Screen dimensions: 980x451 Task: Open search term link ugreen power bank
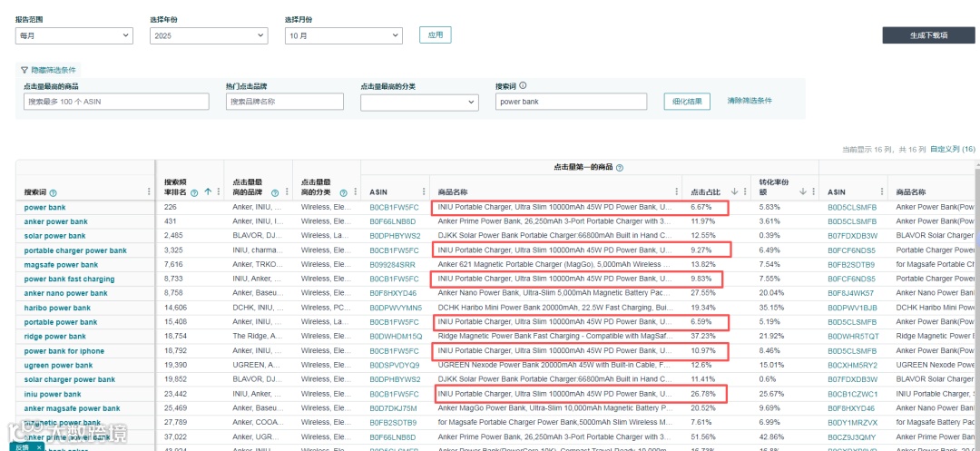click(58, 366)
